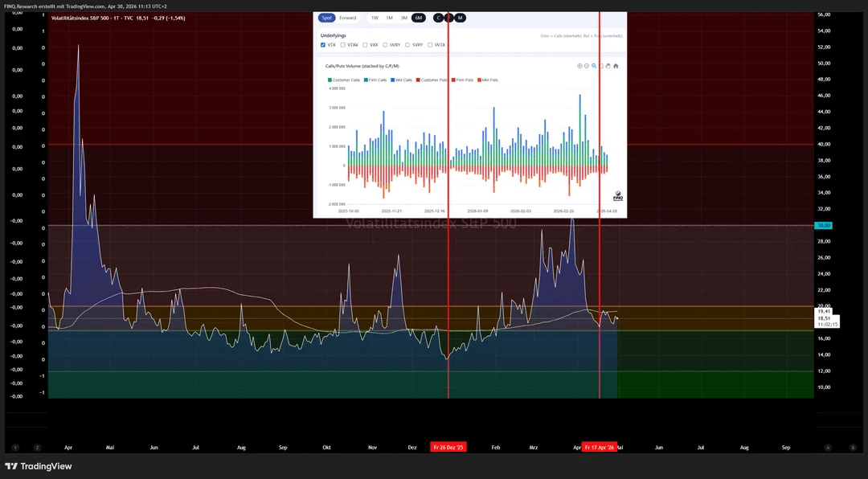Reset chart zoom with home icon
Screen dimensions: 868x479
point(616,66)
